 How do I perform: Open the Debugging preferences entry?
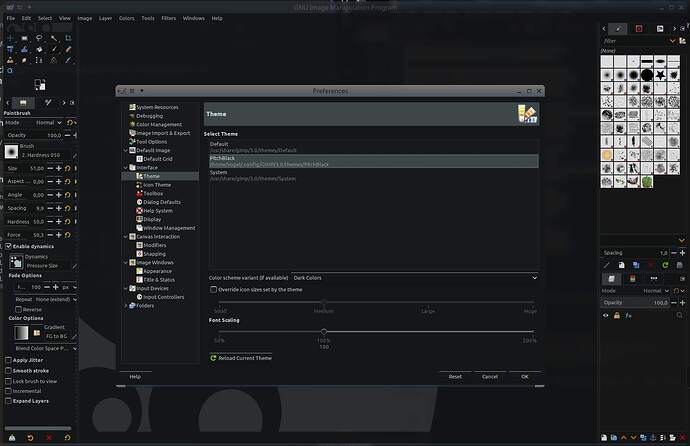coord(149,115)
